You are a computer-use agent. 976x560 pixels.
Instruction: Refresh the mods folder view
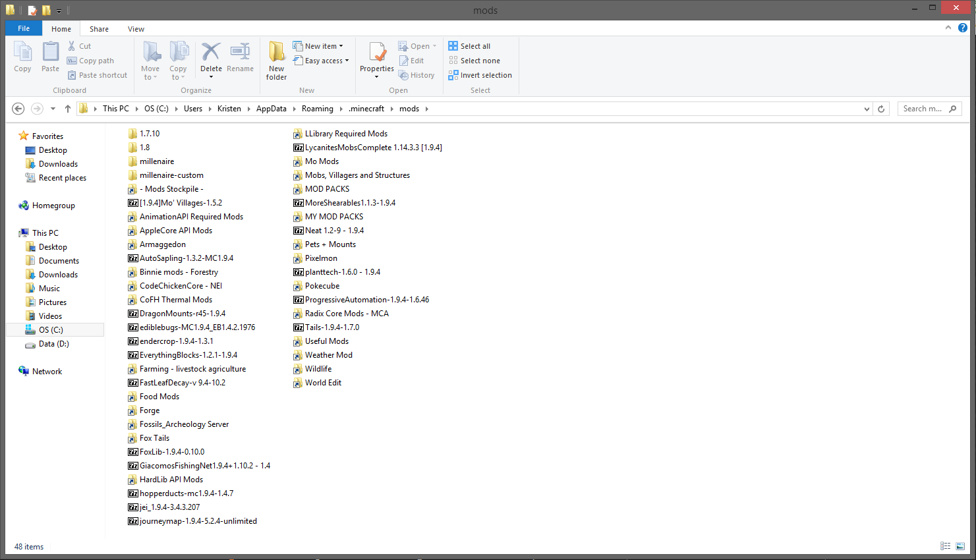click(x=881, y=109)
